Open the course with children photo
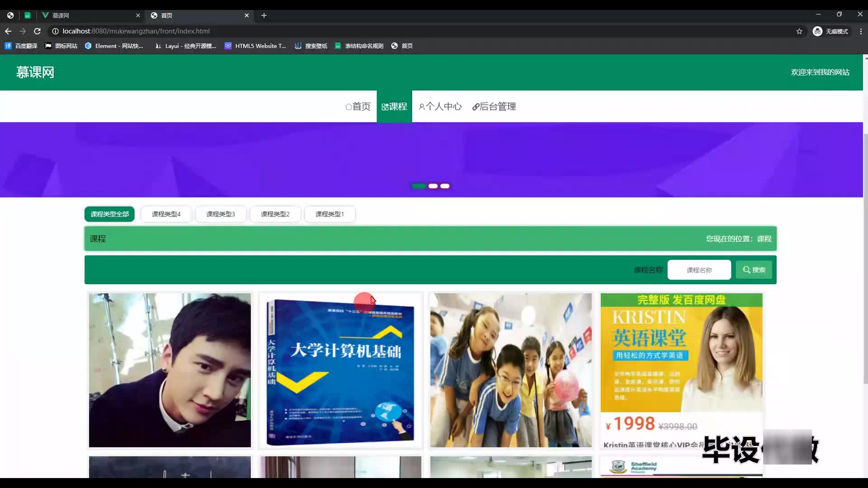This screenshot has height=488, width=868. tap(511, 371)
